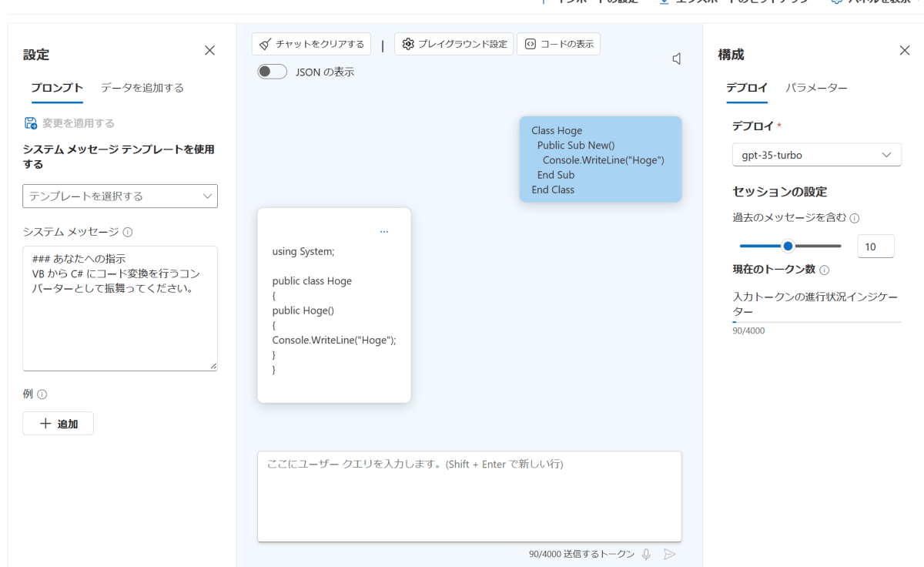Click the 90/4000 送信するトークン label
Image resolution: width=924 pixels, height=567 pixels.
tap(581, 554)
